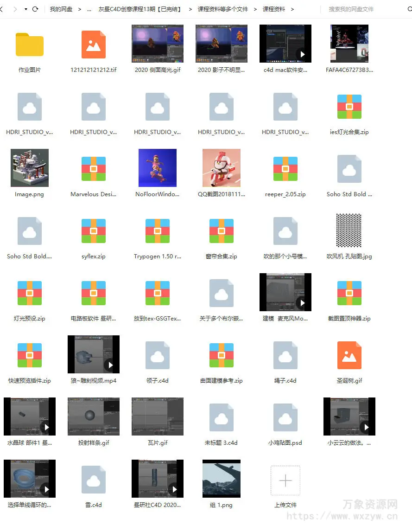
Task: Select the 领子.c4d cloud file icon
Action: tap(158, 355)
